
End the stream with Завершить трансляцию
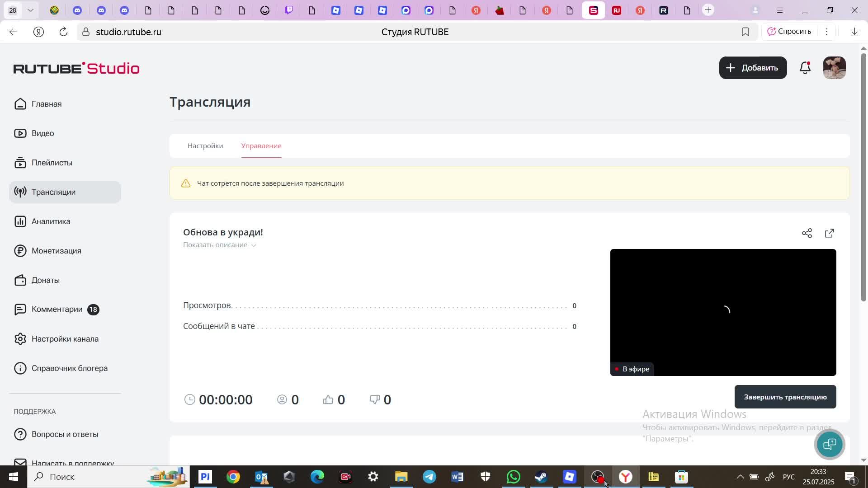pyautogui.click(x=785, y=397)
